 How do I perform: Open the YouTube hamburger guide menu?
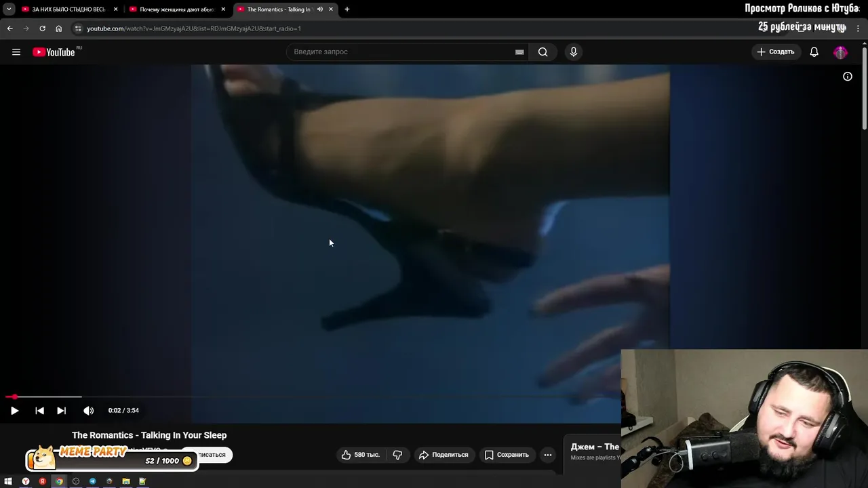pyautogui.click(x=16, y=52)
